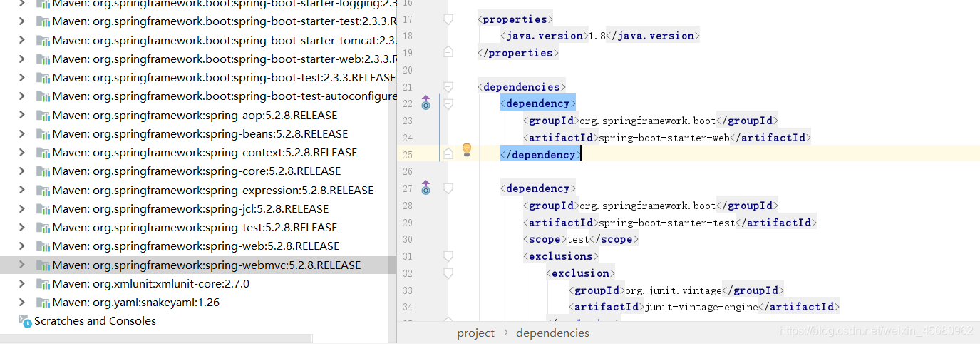Select 'Maven: org.springframework:spring-context:5.2.8.RELEASE' row text
980x344 pixels.
pos(205,152)
